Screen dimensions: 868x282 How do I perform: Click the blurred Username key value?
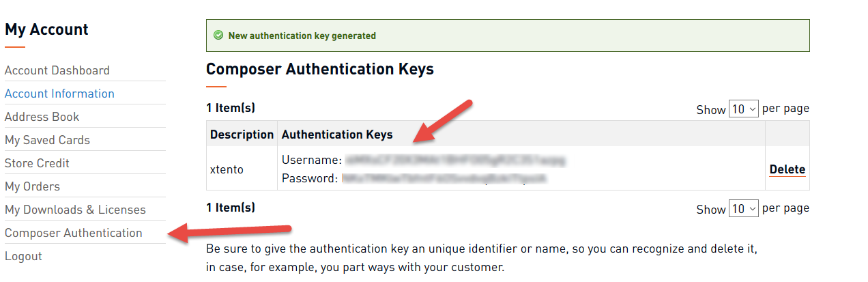(x=456, y=160)
